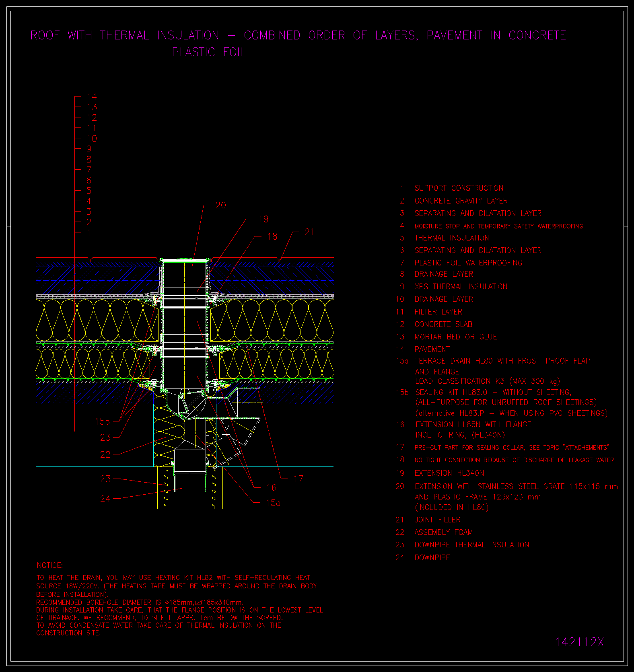Select legend entry 'SUPPORT CONSTRUCTION'

click(x=459, y=188)
